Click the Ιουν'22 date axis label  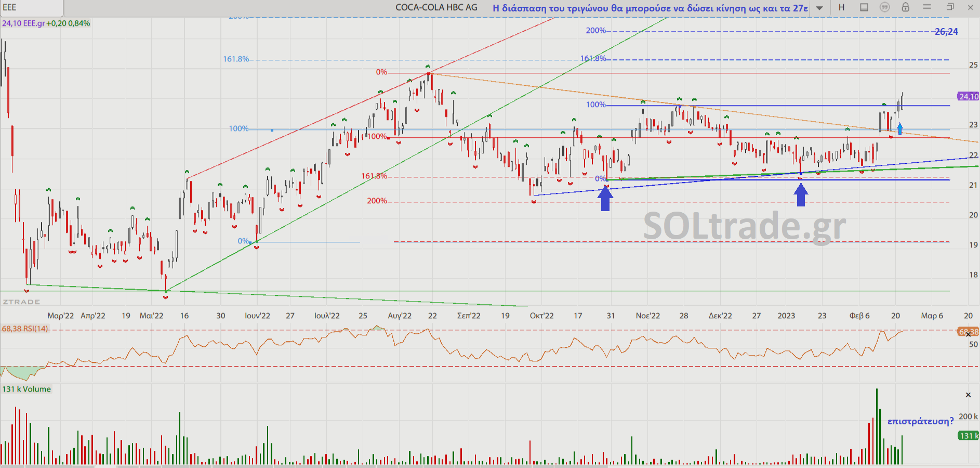pyautogui.click(x=258, y=316)
